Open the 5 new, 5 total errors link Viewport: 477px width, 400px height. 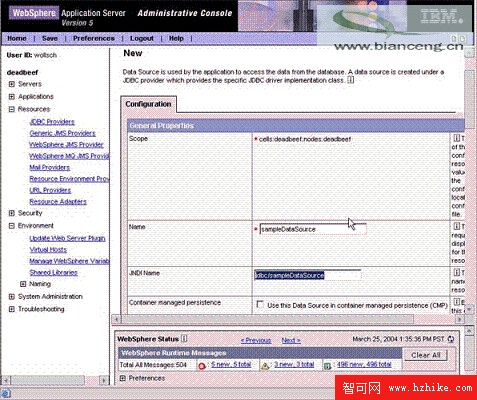[231, 364]
